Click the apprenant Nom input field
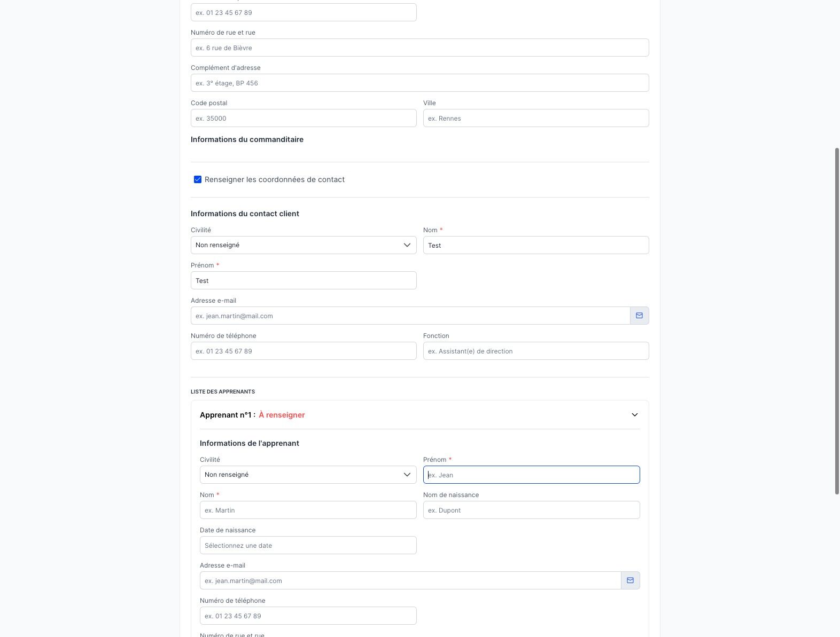840x637 pixels. (308, 510)
